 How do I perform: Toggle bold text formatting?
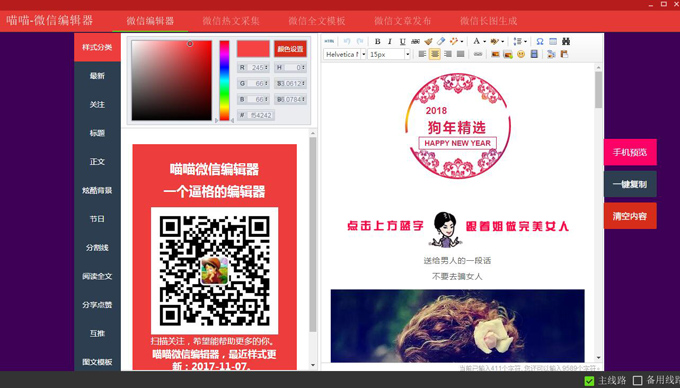[377, 42]
